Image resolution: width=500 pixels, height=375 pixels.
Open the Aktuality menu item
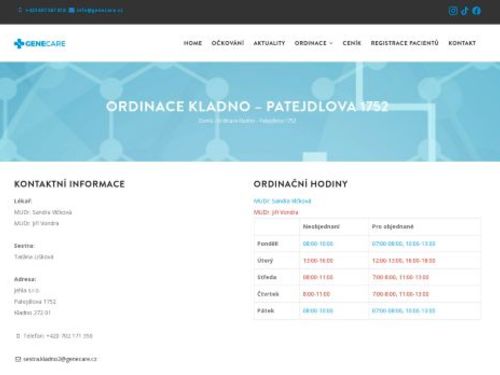pyautogui.click(x=269, y=43)
